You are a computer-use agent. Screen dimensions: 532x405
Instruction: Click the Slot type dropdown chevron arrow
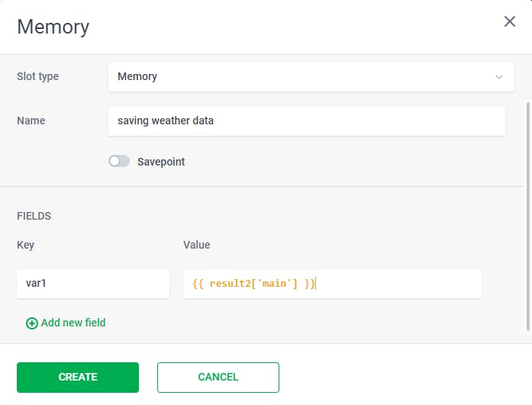click(x=499, y=77)
